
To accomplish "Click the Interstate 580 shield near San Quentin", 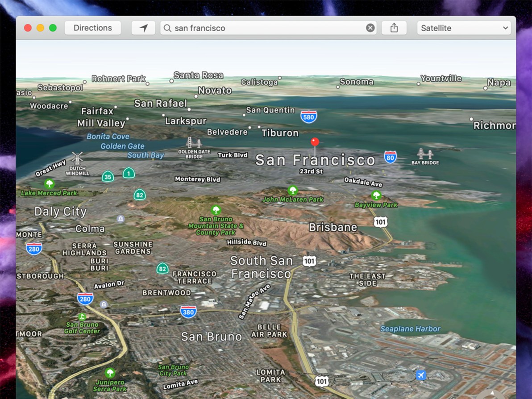I will 308,117.
